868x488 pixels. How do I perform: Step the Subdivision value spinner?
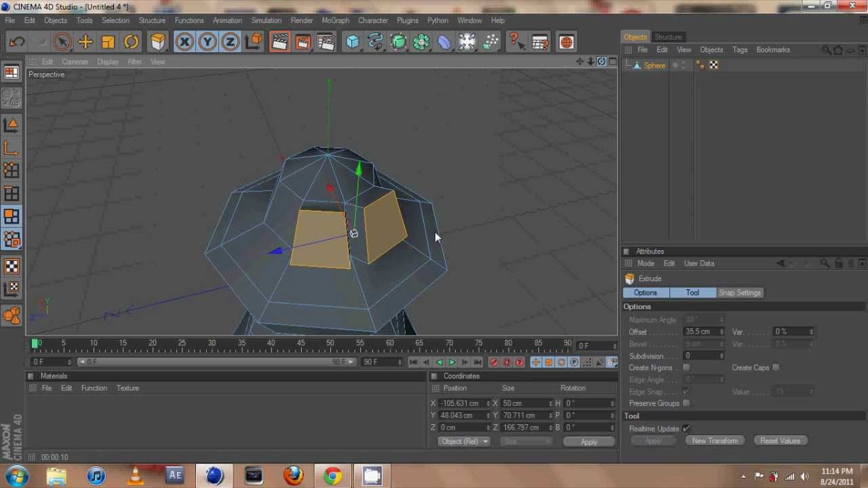pyautogui.click(x=722, y=356)
